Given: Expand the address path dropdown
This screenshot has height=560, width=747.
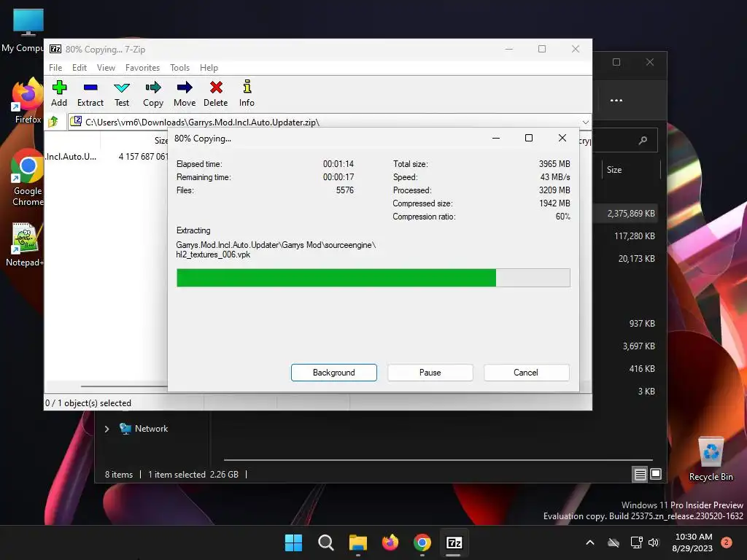Looking at the screenshot, I should [x=586, y=122].
